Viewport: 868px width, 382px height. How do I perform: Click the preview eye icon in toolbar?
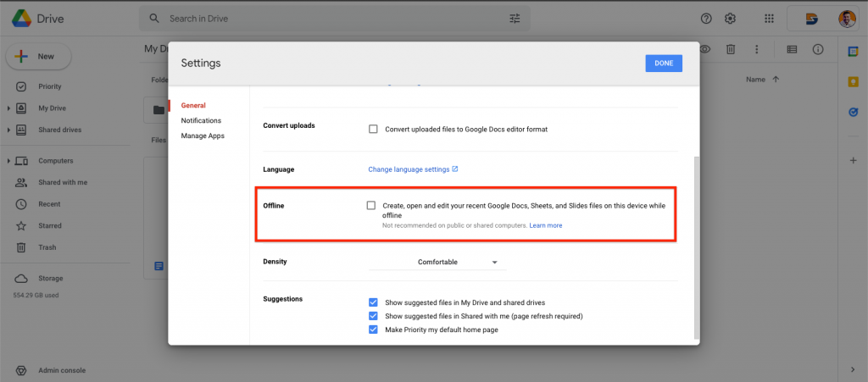(704, 49)
